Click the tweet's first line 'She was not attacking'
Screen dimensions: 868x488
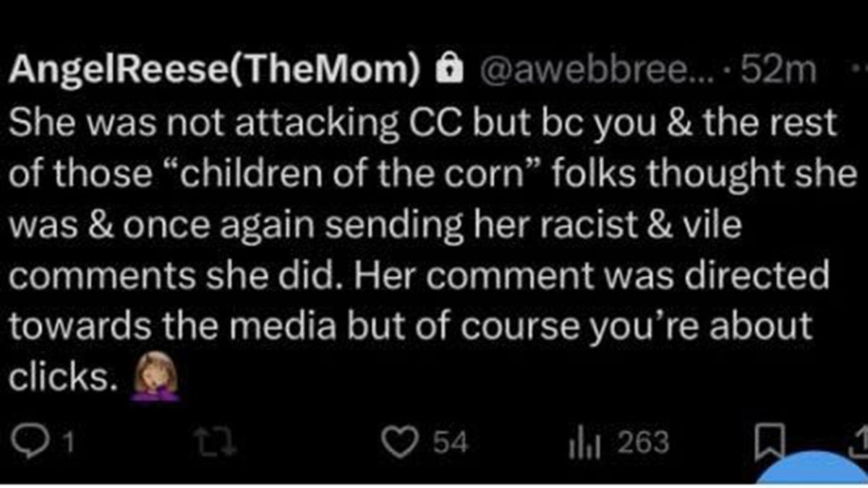click(199, 123)
